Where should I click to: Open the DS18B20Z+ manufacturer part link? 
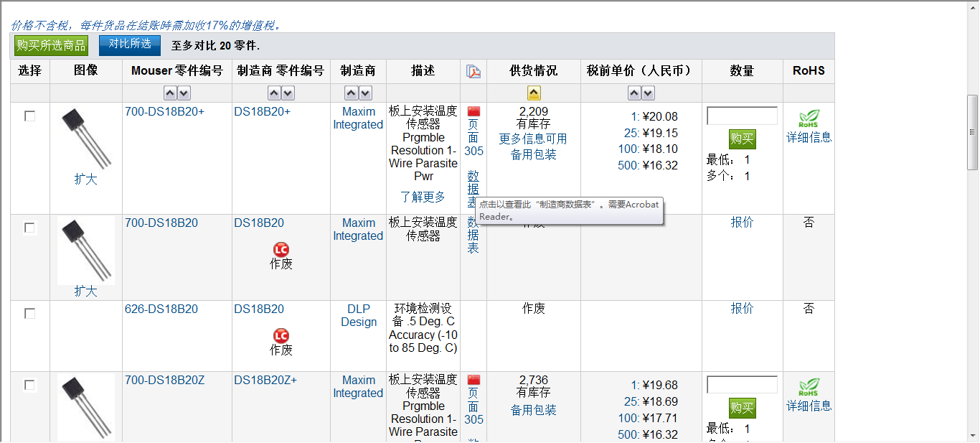265,380
